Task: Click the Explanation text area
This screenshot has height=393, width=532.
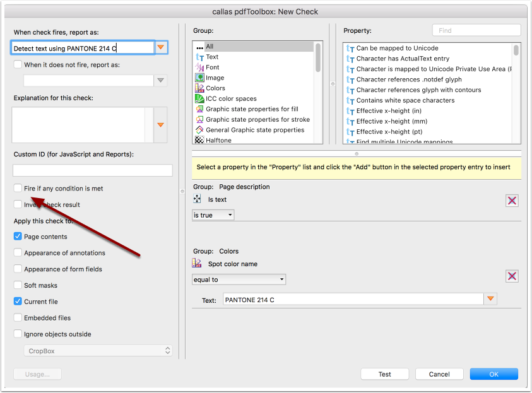Action: [83, 125]
